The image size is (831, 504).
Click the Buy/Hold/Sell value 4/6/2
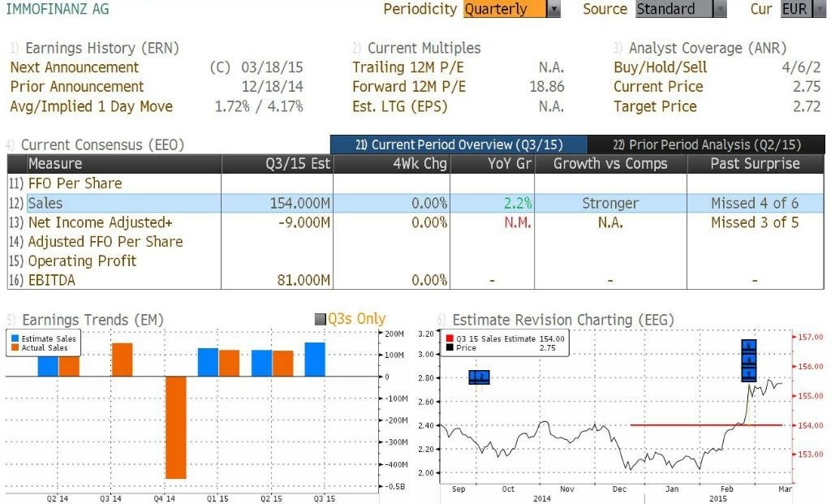tap(801, 67)
